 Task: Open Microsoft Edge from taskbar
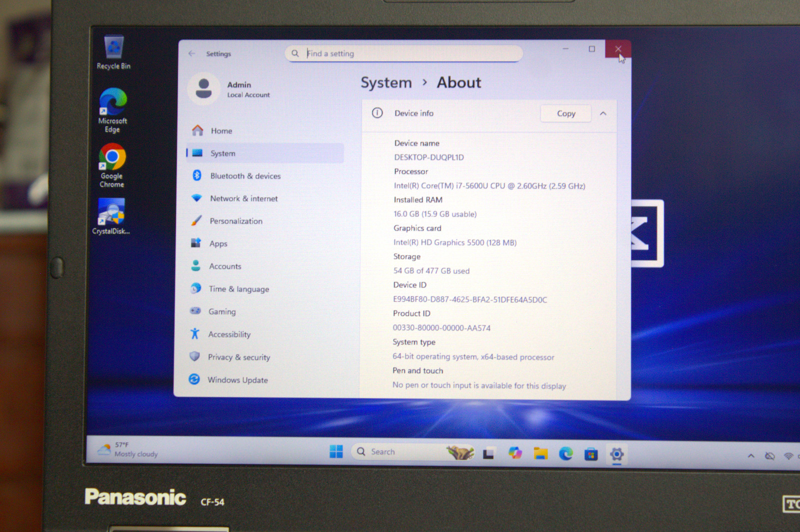click(565, 454)
